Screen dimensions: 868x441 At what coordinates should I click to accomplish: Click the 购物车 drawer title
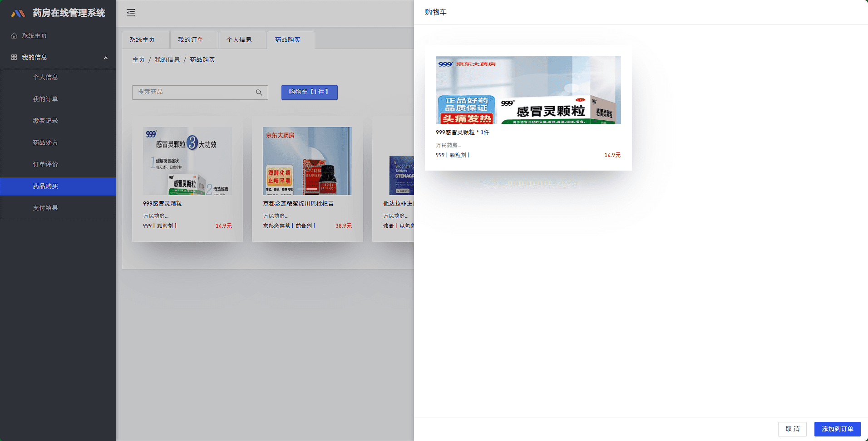[x=436, y=12]
